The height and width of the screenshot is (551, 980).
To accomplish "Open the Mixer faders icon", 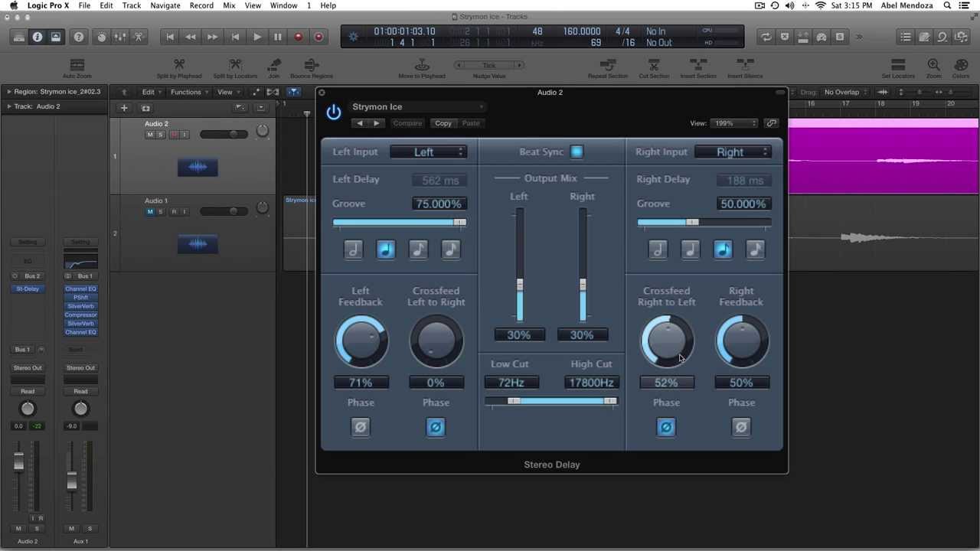I will click(120, 37).
